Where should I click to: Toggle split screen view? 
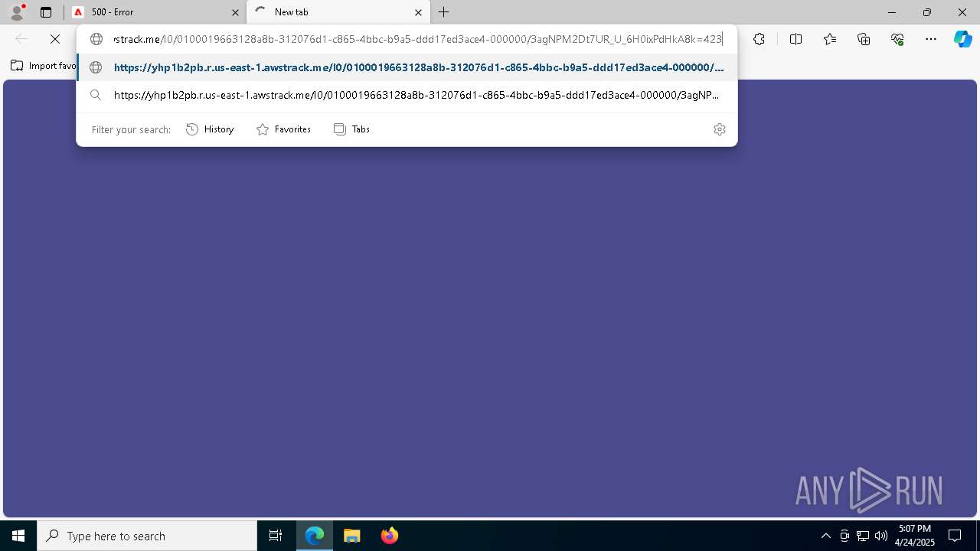[795, 39]
